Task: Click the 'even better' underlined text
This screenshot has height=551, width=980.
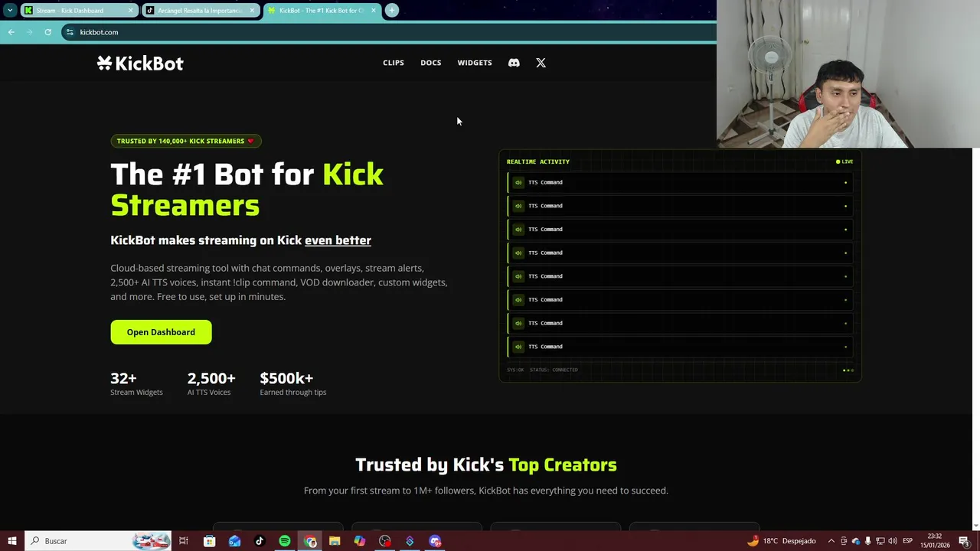Action: pyautogui.click(x=338, y=240)
